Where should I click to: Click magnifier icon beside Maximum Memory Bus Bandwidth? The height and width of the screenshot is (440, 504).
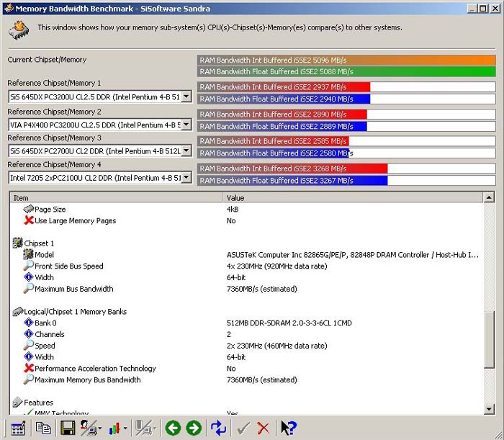point(28,380)
